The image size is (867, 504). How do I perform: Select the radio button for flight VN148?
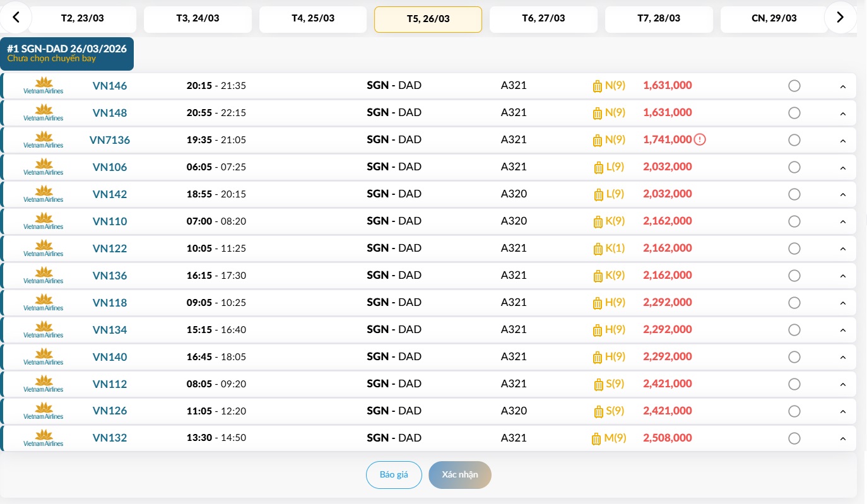(794, 113)
